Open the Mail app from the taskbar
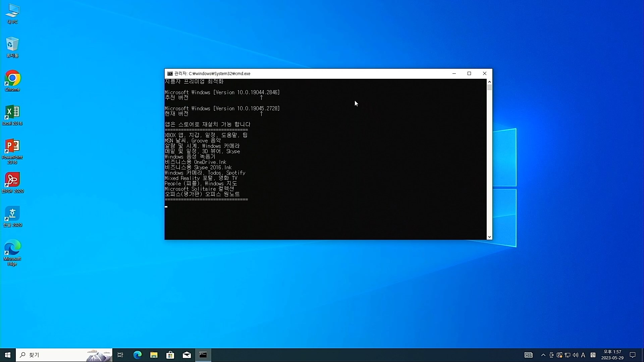Viewport: 644px width, 362px height. (187, 355)
